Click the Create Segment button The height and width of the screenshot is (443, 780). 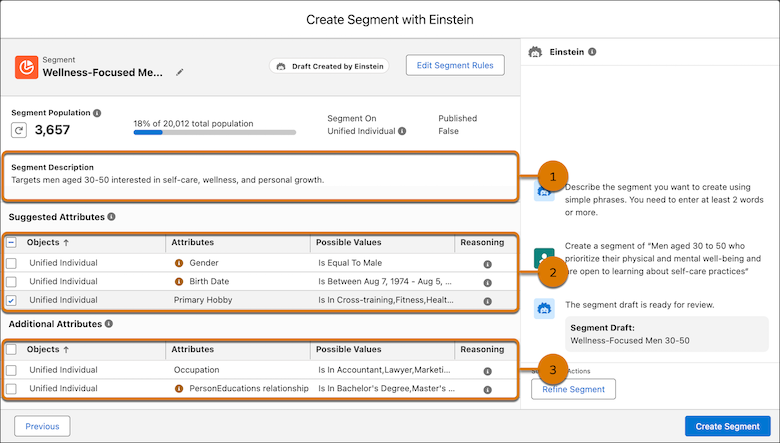727,426
